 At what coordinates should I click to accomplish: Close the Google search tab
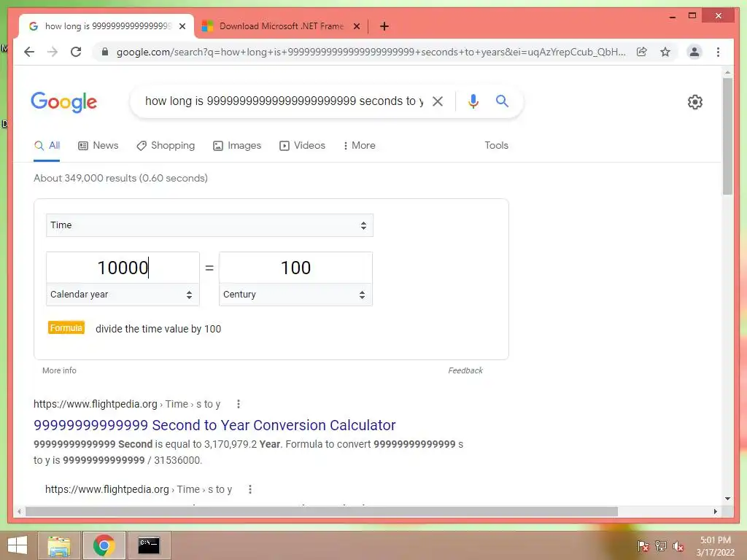pos(182,26)
